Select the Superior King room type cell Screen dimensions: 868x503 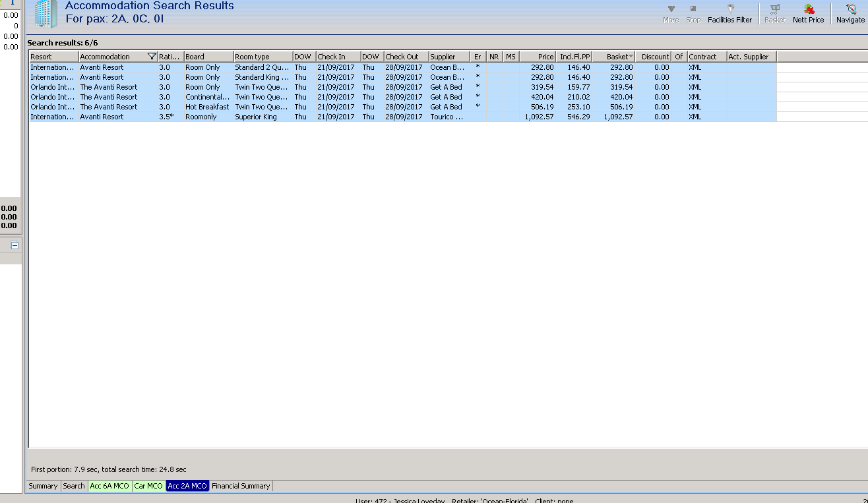[x=263, y=117]
